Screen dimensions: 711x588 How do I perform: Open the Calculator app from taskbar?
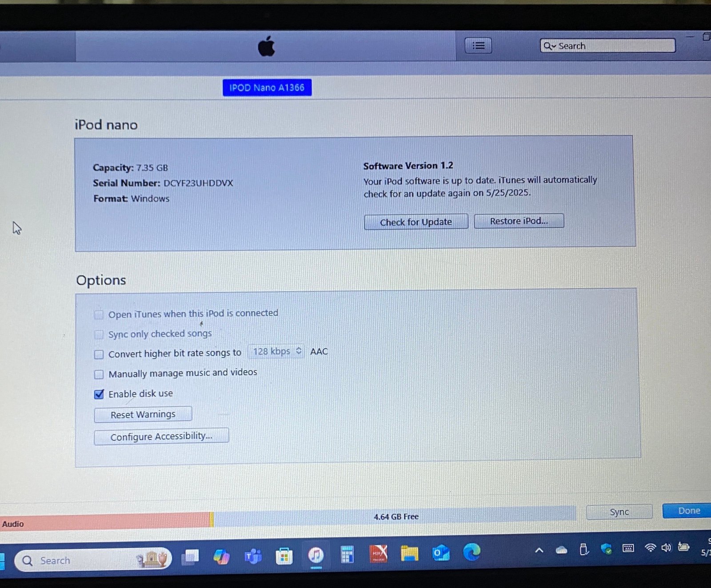[x=347, y=554]
